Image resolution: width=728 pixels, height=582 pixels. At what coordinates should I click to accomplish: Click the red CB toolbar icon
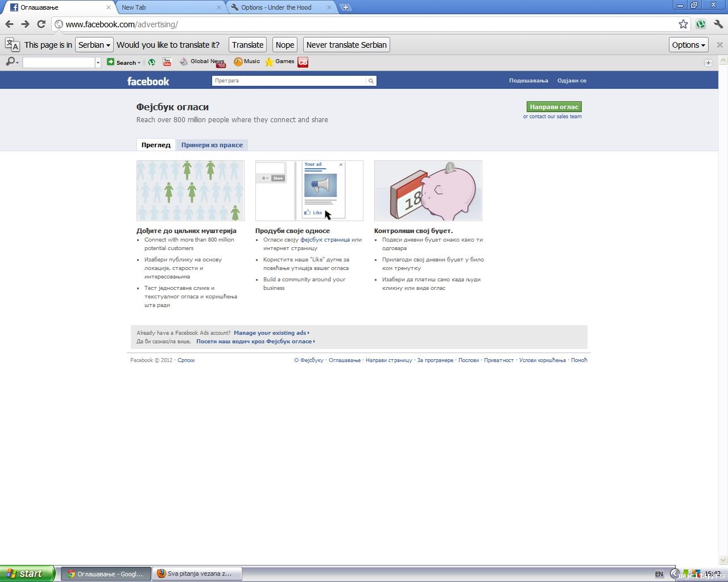[x=303, y=62]
